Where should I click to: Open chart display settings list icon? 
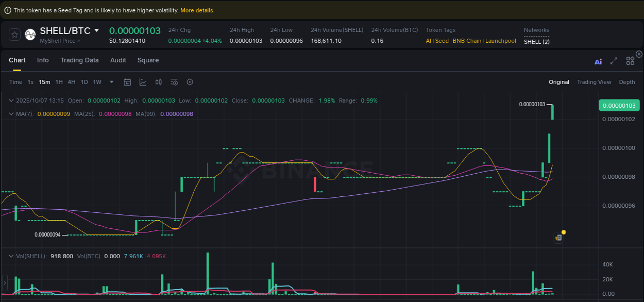[174, 82]
